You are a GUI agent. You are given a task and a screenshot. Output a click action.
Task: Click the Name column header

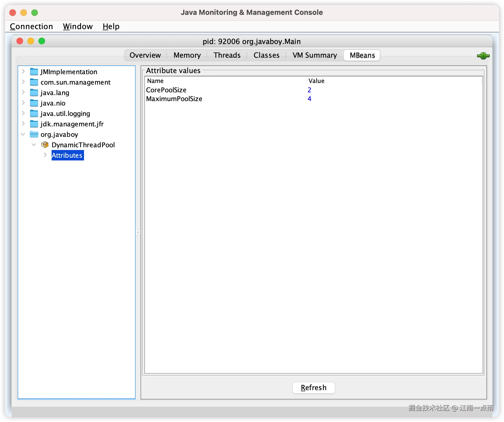point(226,81)
